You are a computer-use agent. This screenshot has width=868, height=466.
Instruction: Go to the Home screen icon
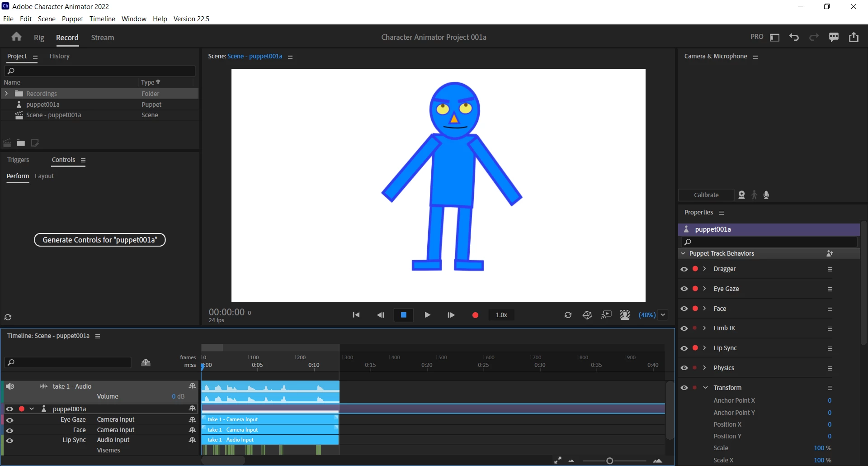17,37
